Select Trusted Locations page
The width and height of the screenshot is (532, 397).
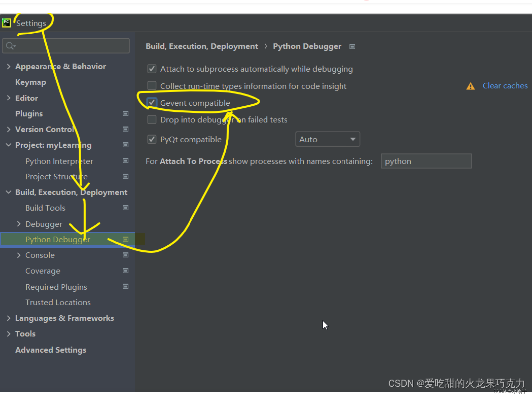(58, 302)
